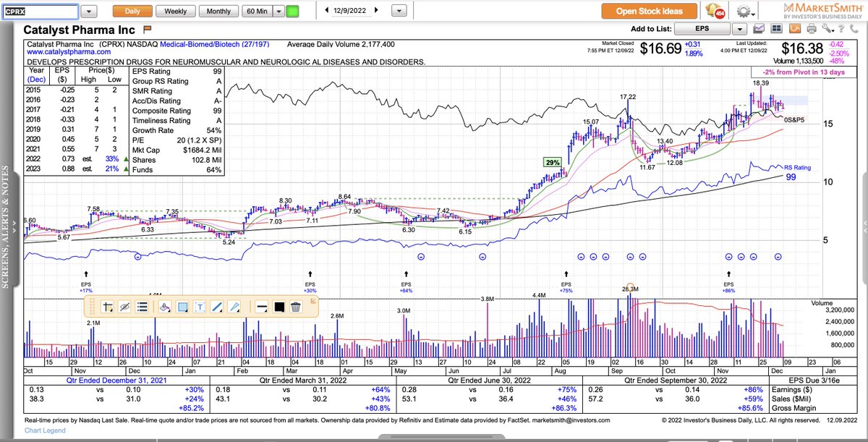
Task: Click the alerts bell icon with 454 badge
Action: pos(716,12)
